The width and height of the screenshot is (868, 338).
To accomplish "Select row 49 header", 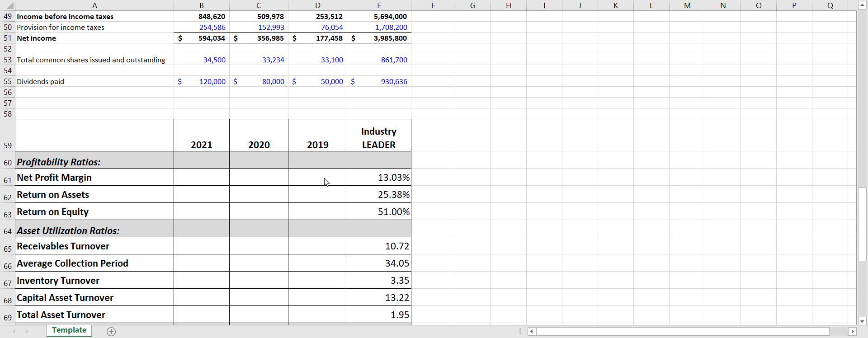I will tap(8, 16).
